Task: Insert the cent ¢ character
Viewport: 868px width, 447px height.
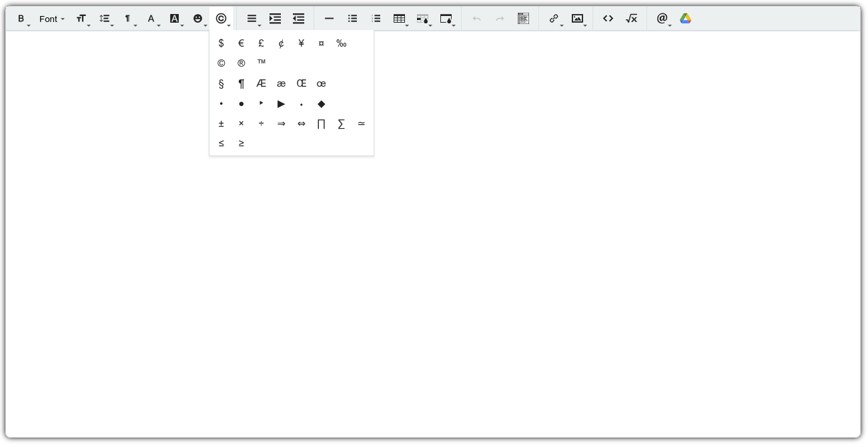Action: (x=282, y=43)
